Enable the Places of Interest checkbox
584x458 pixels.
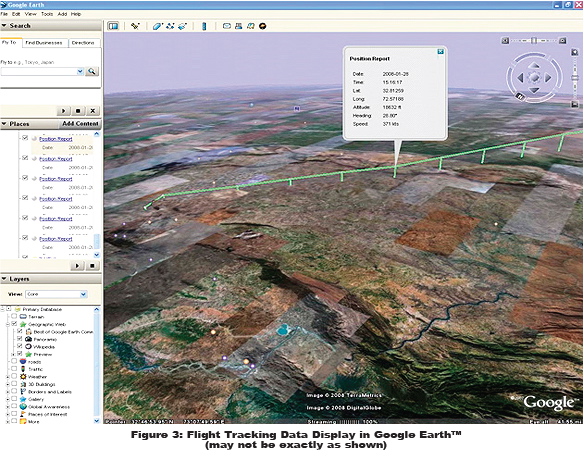click(14, 414)
